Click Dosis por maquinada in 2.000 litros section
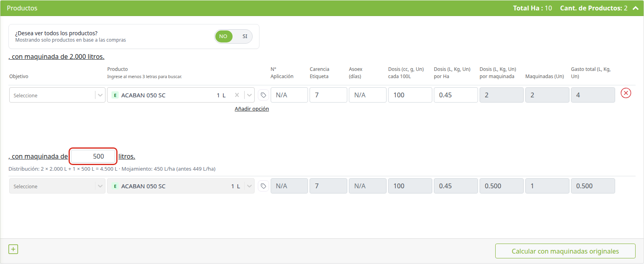This screenshot has height=264, width=644. coord(502,95)
